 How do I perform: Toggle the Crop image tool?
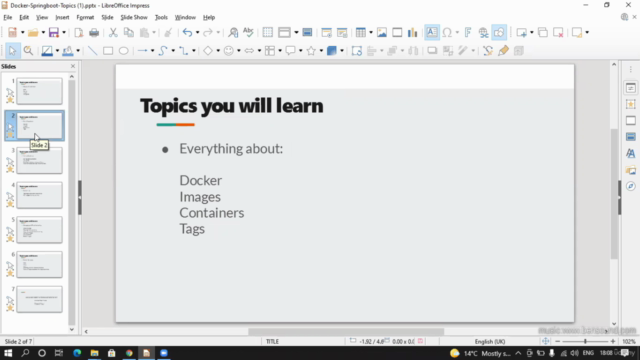(448, 51)
